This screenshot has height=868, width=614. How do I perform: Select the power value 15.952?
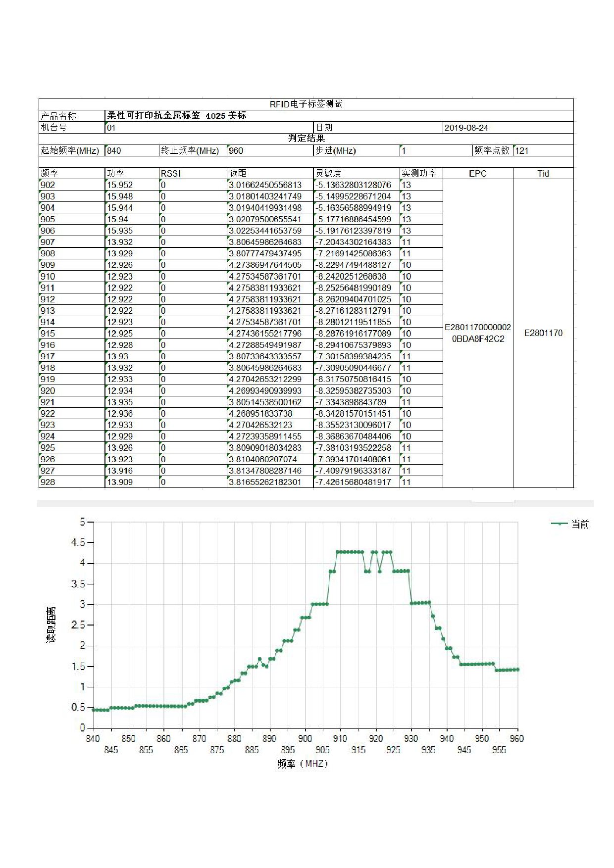click(x=120, y=185)
